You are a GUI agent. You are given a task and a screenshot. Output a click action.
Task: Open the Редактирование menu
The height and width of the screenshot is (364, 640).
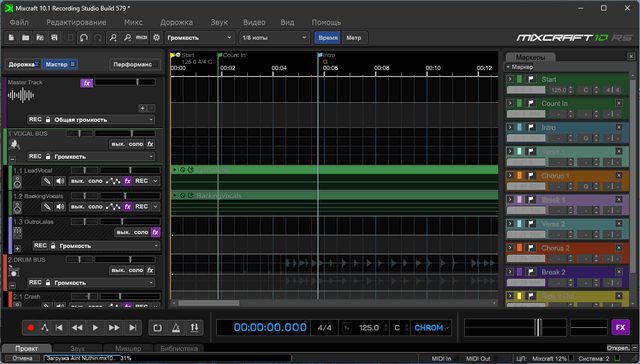pos(76,22)
